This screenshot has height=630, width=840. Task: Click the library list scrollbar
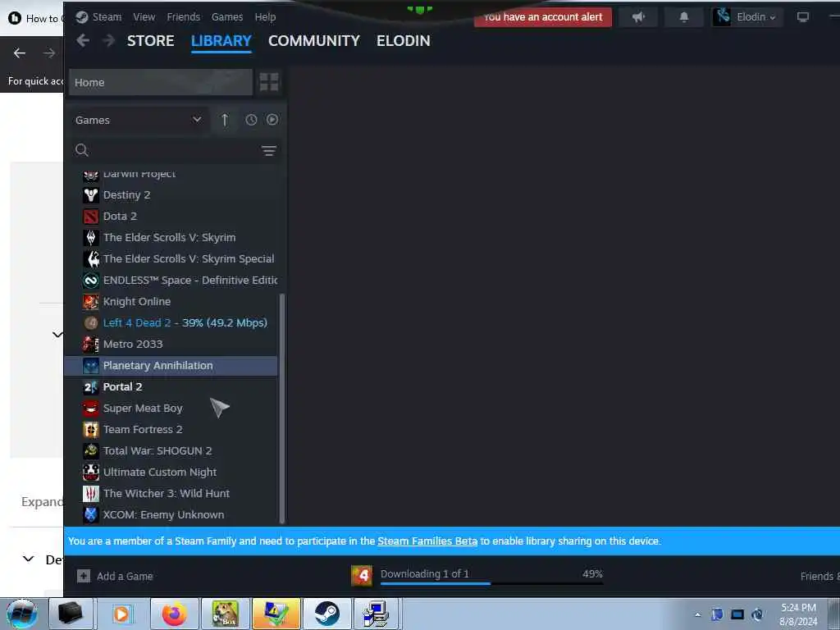pyautogui.click(x=282, y=409)
